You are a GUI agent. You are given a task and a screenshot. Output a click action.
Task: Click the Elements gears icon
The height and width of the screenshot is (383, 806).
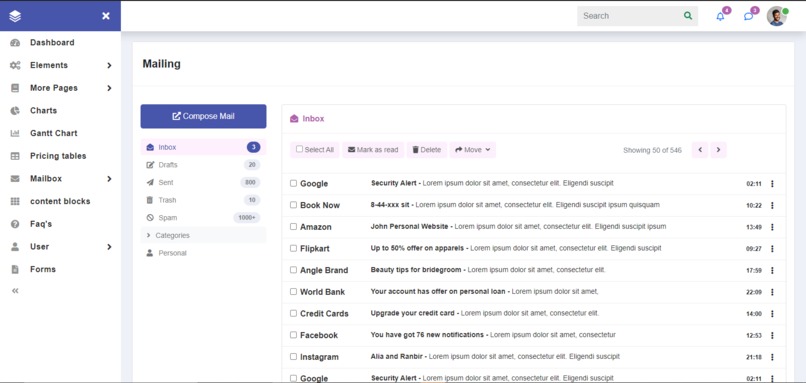[15, 65]
